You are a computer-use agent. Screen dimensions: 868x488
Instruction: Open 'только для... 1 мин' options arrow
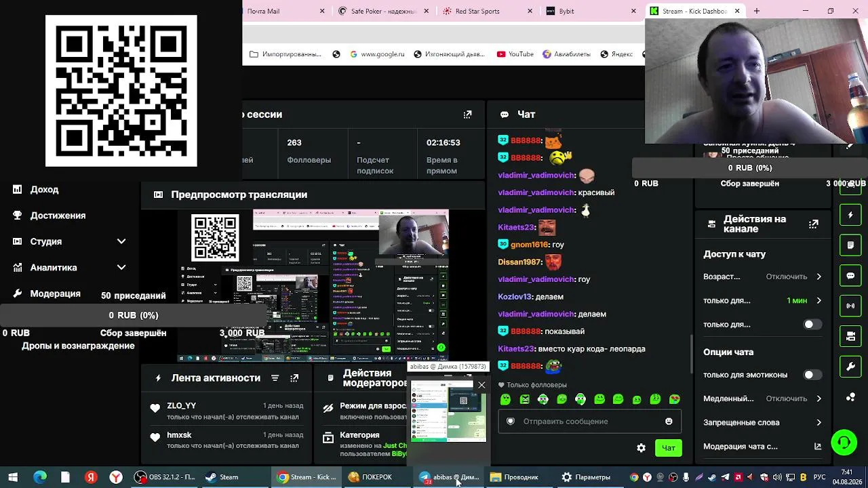click(818, 300)
